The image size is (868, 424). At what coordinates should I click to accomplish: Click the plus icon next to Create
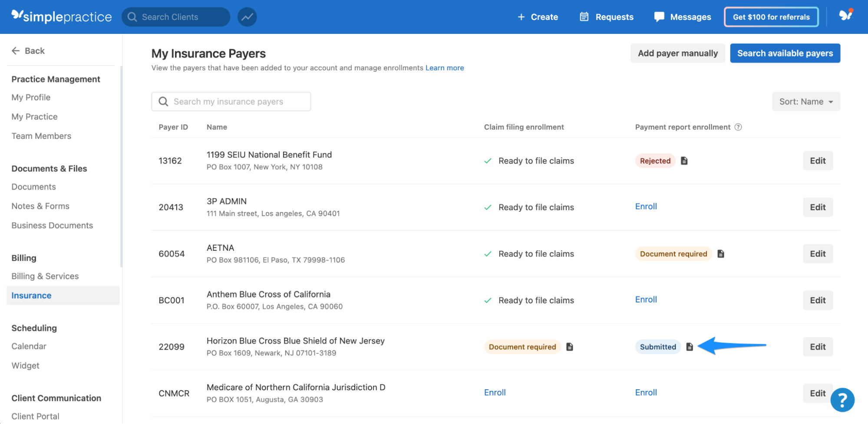pos(521,17)
